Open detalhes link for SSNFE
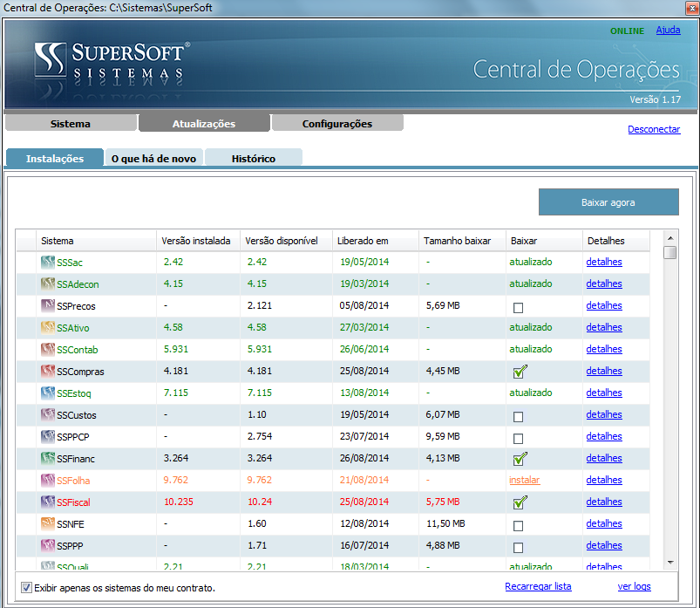The height and width of the screenshot is (608, 700). pos(603,523)
